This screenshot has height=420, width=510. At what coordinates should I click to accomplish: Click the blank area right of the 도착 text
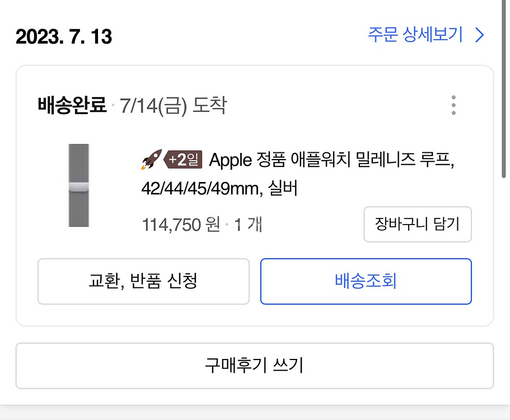336,105
